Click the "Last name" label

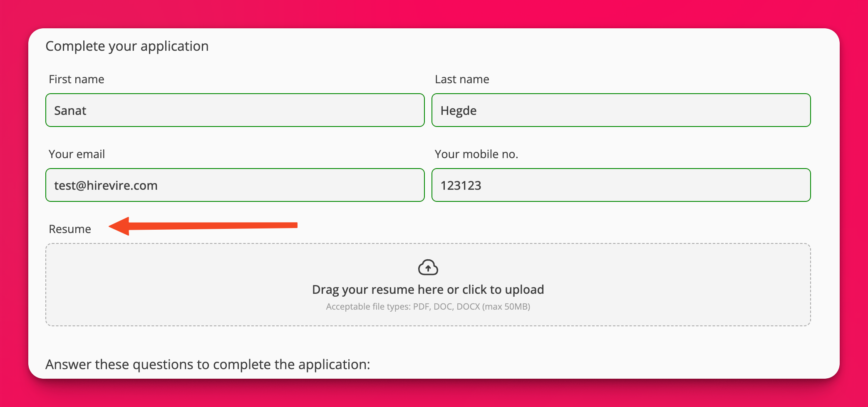[x=462, y=79]
